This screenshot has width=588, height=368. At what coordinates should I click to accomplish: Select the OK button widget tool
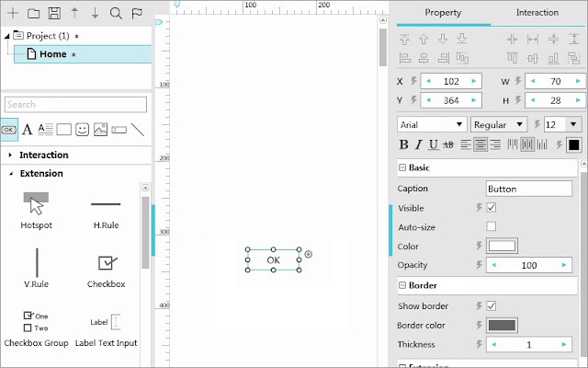point(9,130)
